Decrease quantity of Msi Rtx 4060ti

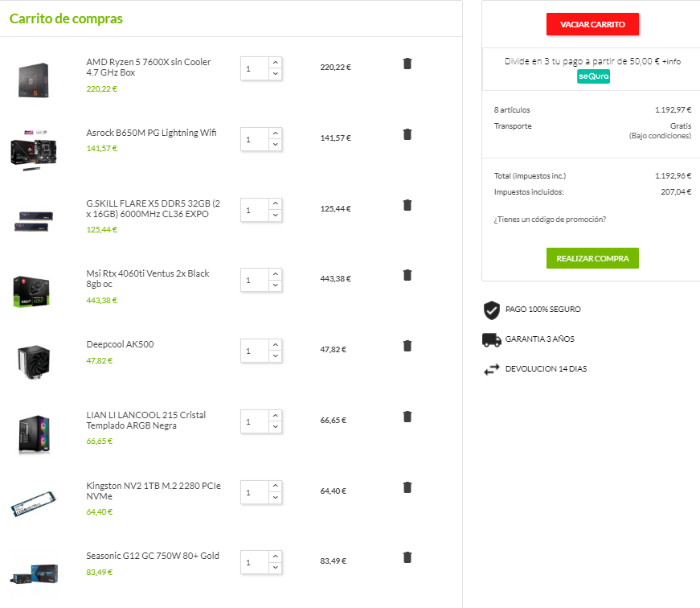click(x=276, y=285)
